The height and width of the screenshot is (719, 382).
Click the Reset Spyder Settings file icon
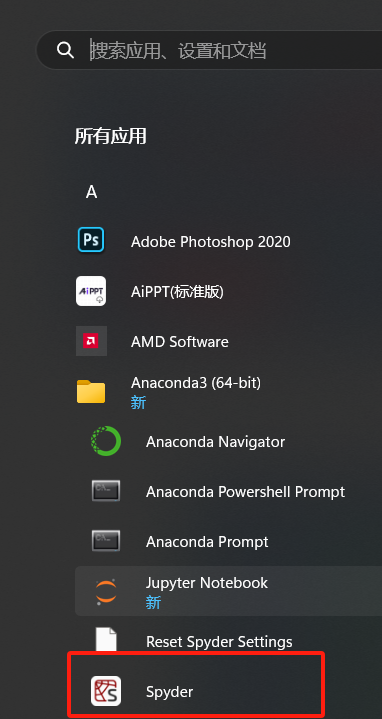point(106,641)
